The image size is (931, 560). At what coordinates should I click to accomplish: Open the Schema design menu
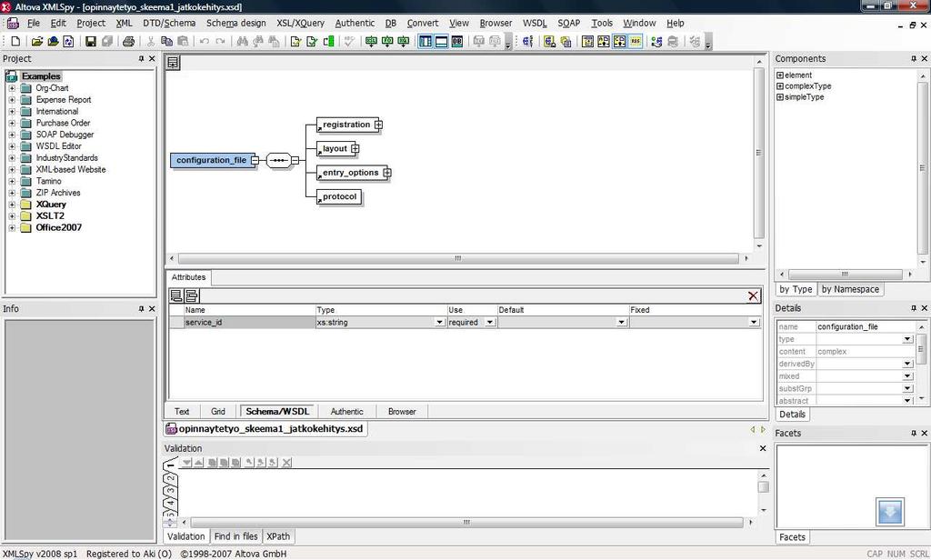[235, 23]
